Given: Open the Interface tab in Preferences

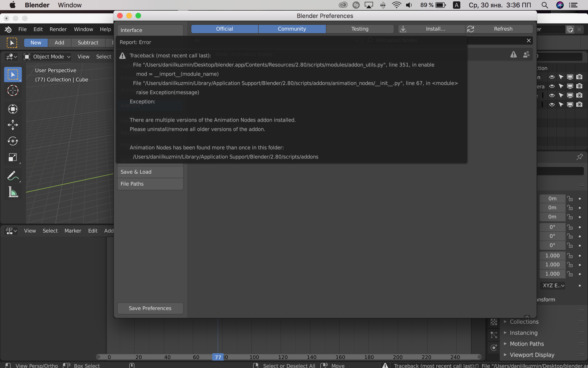Looking at the screenshot, I should [150, 30].
